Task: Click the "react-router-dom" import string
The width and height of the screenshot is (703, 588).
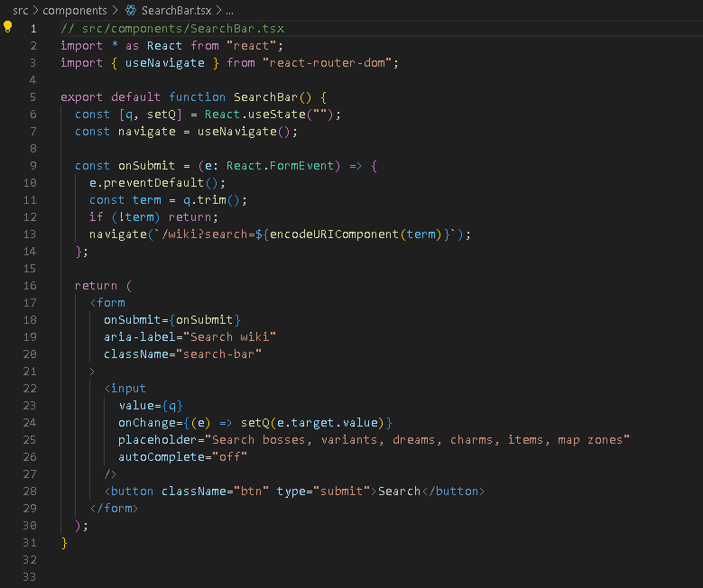Action: pos(330,63)
